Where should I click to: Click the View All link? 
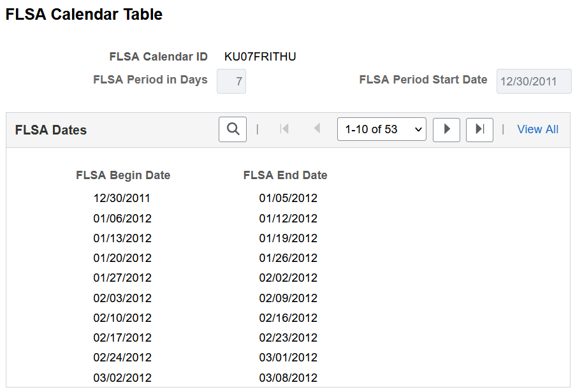(537, 129)
